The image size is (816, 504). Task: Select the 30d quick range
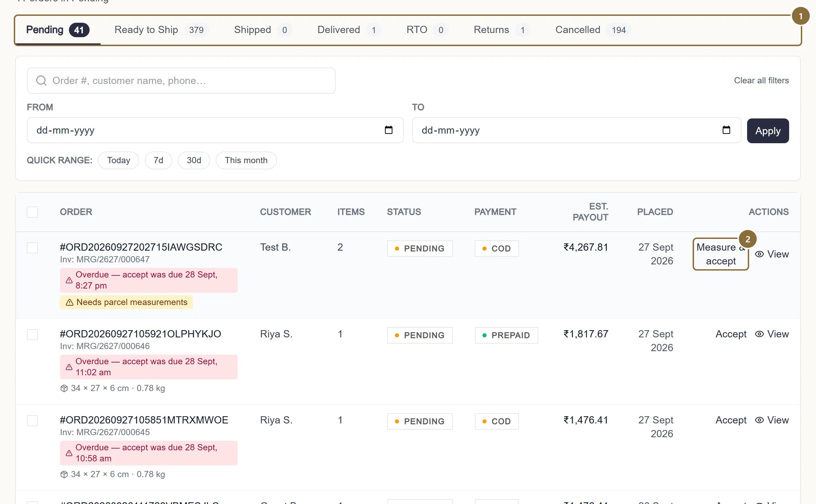[x=194, y=160]
